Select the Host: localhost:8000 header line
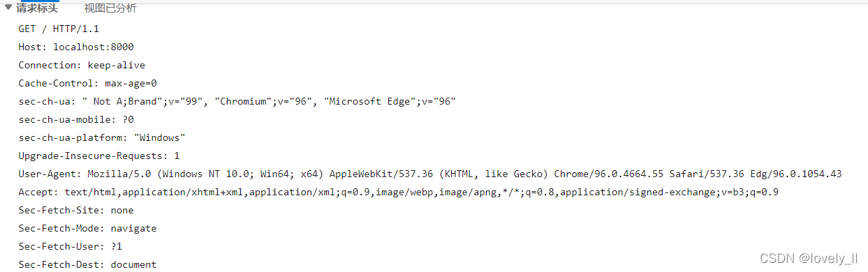 click(76, 47)
